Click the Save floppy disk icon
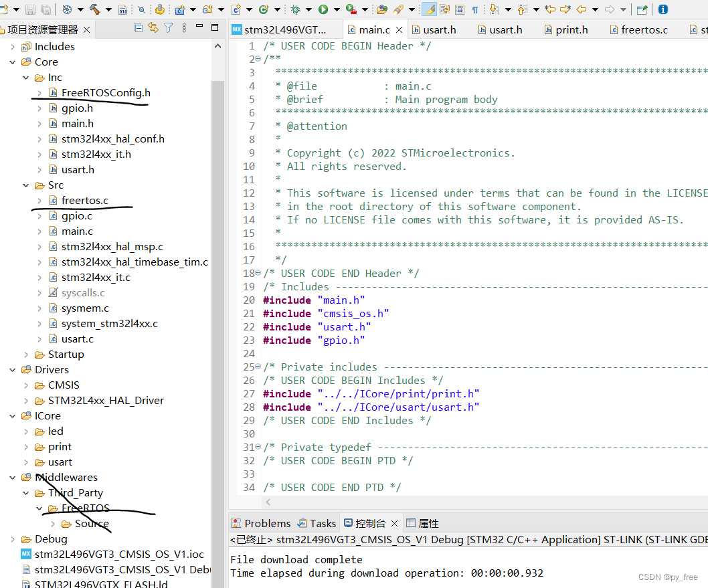Image resolution: width=708 pixels, height=588 pixels. click(30, 9)
